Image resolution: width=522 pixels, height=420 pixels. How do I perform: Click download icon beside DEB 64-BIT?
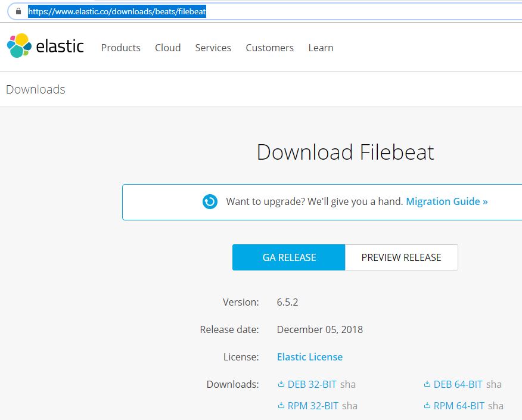[x=427, y=384]
